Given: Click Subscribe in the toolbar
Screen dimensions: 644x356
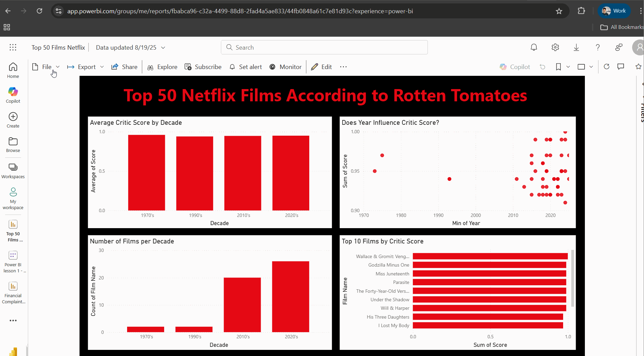Looking at the screenshot, I should pos(203,67).
